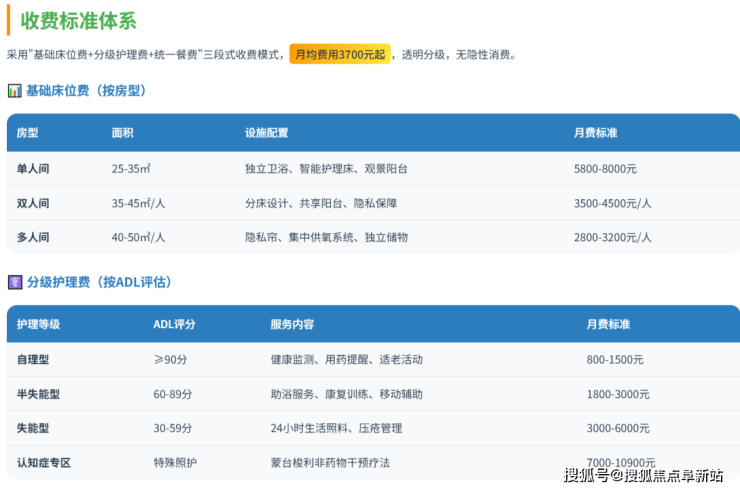The height and width of the screenshot is (491, 740).
Task: Select the 双人间 row label
Action: pos(33,203)
